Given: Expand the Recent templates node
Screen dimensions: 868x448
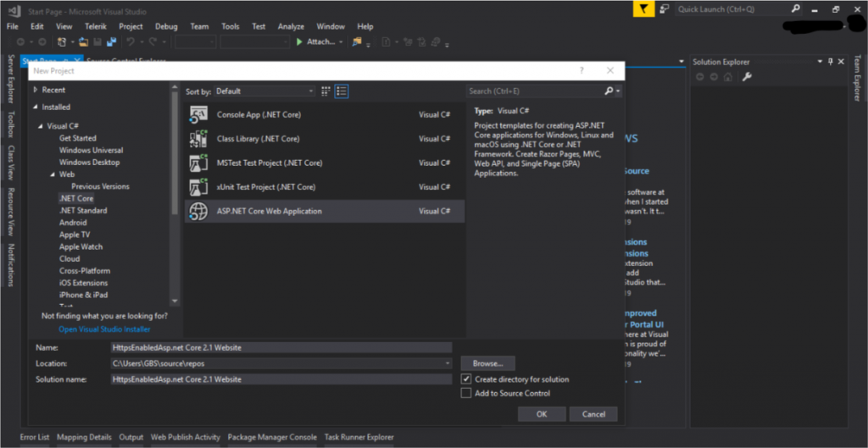Looking at the screenshot, I should click(36, 90).
